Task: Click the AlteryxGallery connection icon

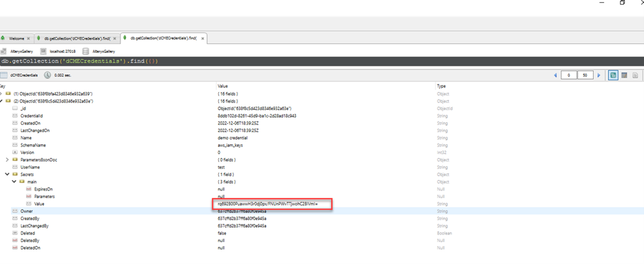Action: 3,52
